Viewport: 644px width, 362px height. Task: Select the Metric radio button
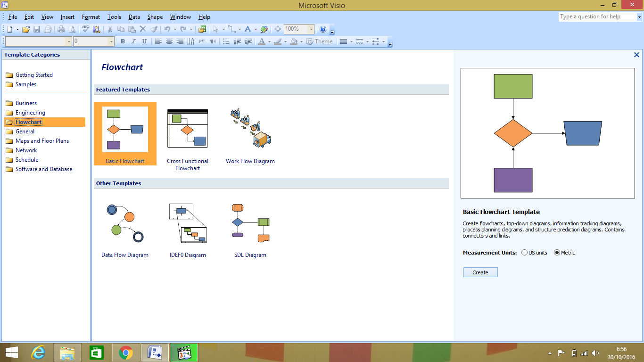[x=557, y=253]
